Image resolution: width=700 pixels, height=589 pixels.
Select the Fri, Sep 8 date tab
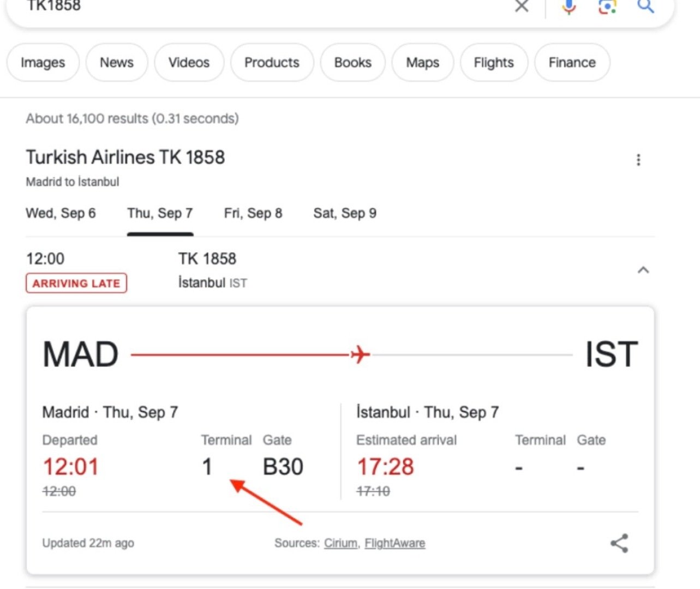253,213
